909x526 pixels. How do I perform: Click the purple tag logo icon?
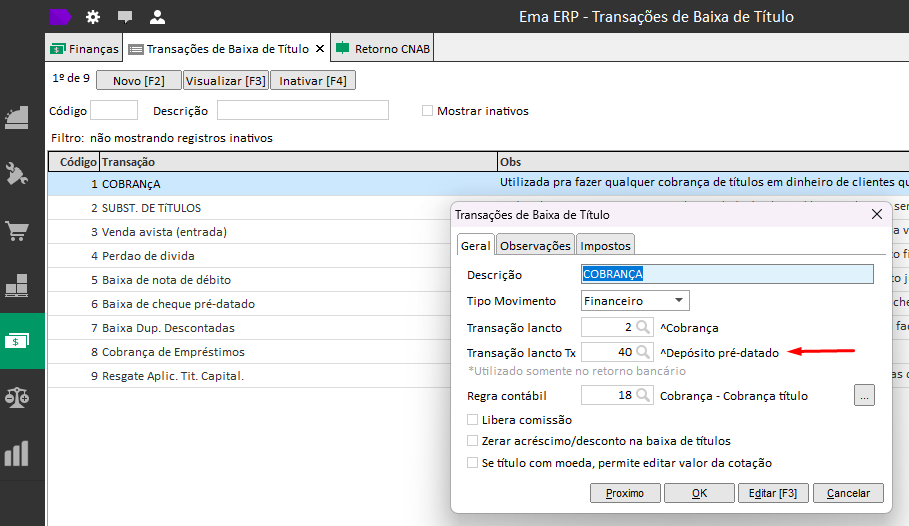click(60, 17)
